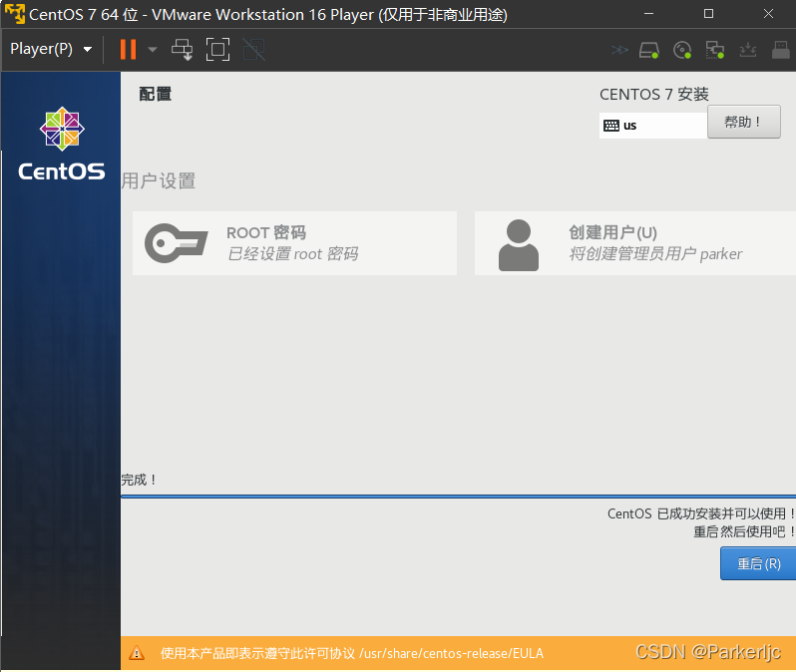Click the CentOS logo in the sidebar

pyautogui.click(x=62, y=144)
